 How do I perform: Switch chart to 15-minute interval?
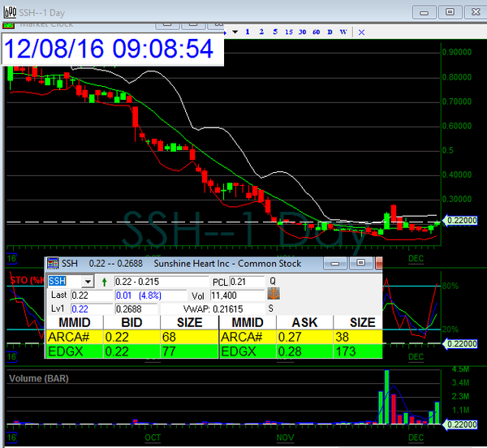tap(289, 32)
